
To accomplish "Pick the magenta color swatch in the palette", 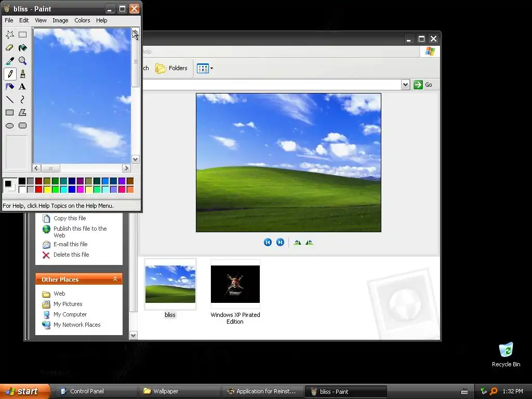I will [x=80, y=189].
